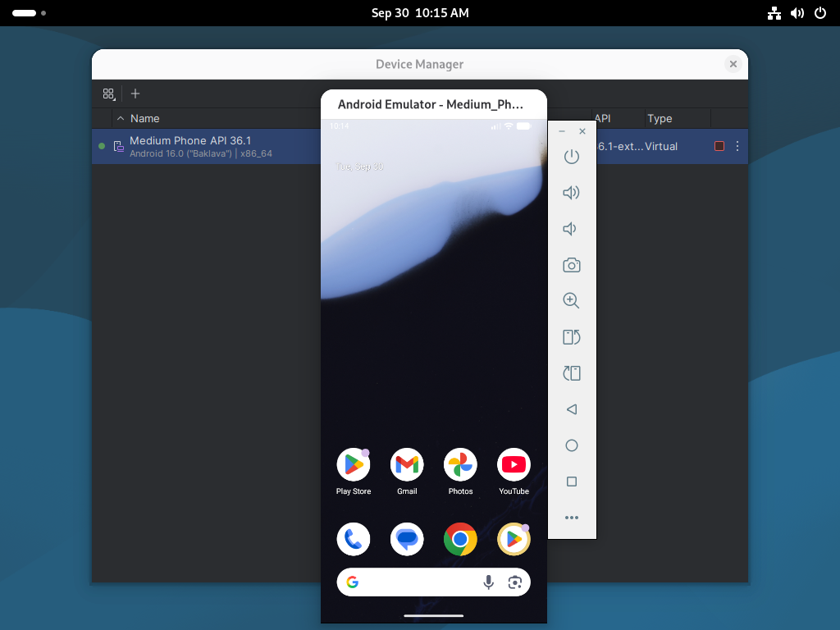Select the Type column header
Image resolution: width=840 pixels, height=630 pixels.
coord(660,118)
